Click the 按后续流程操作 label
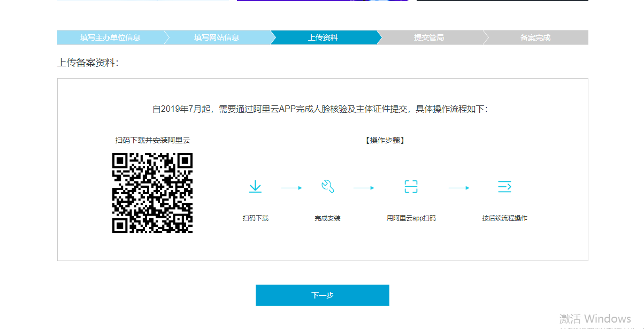Image resolution: width=644 pixels, height=329 pixels. click(504, 218)
